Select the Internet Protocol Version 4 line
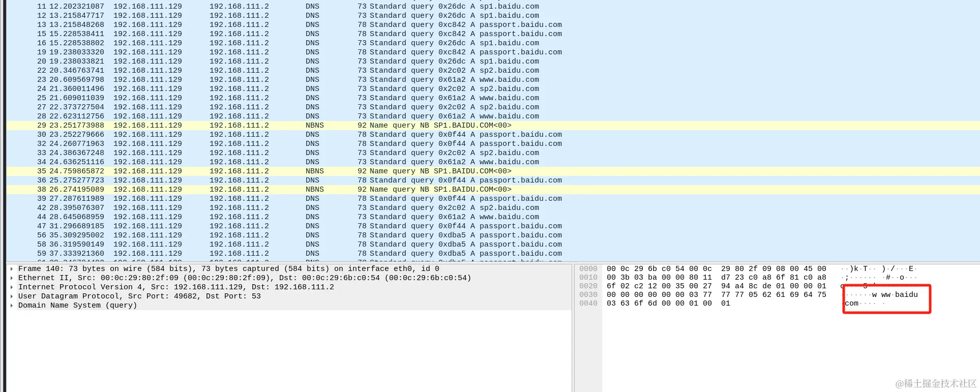The height and width of the screenshot is (392, 980). click(x=289, y=287)
